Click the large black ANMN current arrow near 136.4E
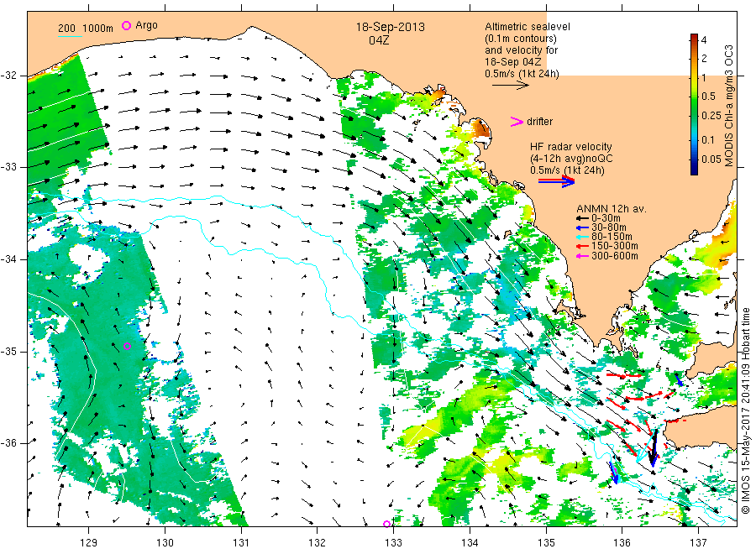The width and height of the screenshot is (756, 554). click(x=653, y=447)
